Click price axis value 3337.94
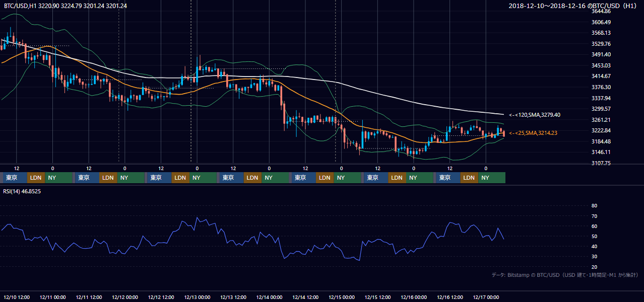Viewport: 644px width, 302px height. (601, 98)
